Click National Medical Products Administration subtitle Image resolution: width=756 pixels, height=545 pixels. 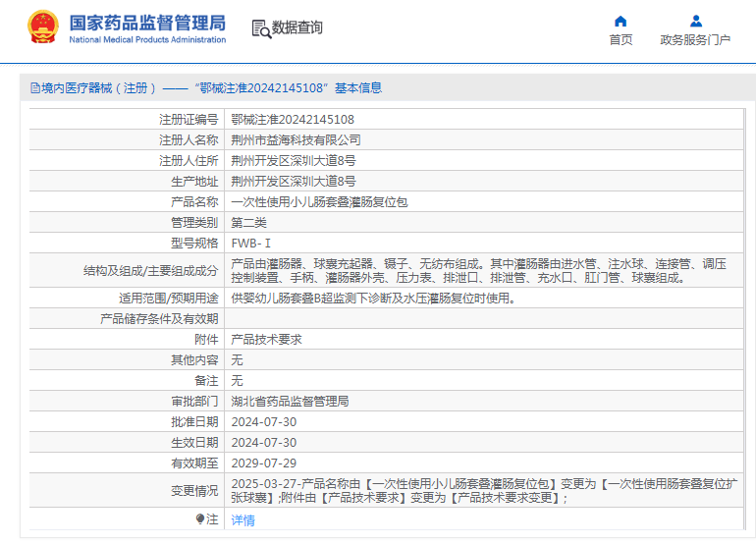tap(147, 39)
